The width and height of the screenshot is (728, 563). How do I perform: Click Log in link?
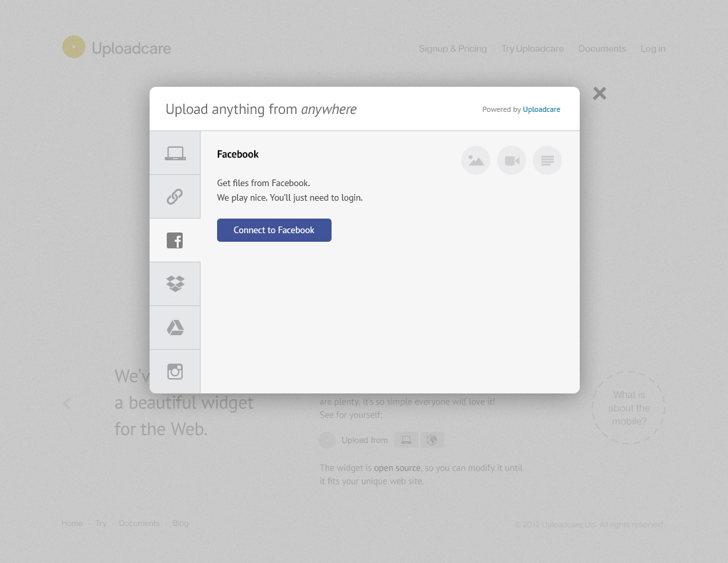(653, 48)
